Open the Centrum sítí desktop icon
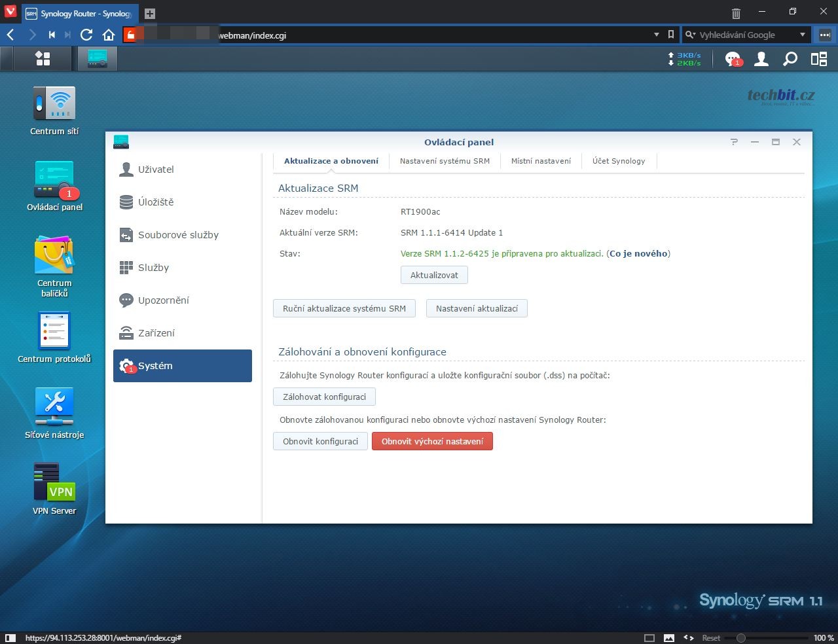Image resolution: width=838 pixels, height=644 pixels. click(x=54, y=104)
